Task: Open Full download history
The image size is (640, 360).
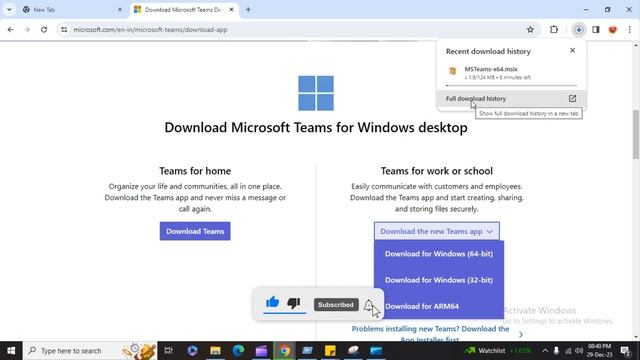Action: pos(511,99)
